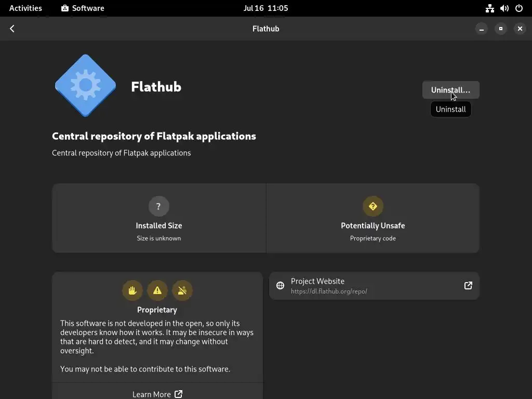This screenshot has width=532, height=399.
Task: Click 'You may not be able to contribute' text
Action: [145, 369]
